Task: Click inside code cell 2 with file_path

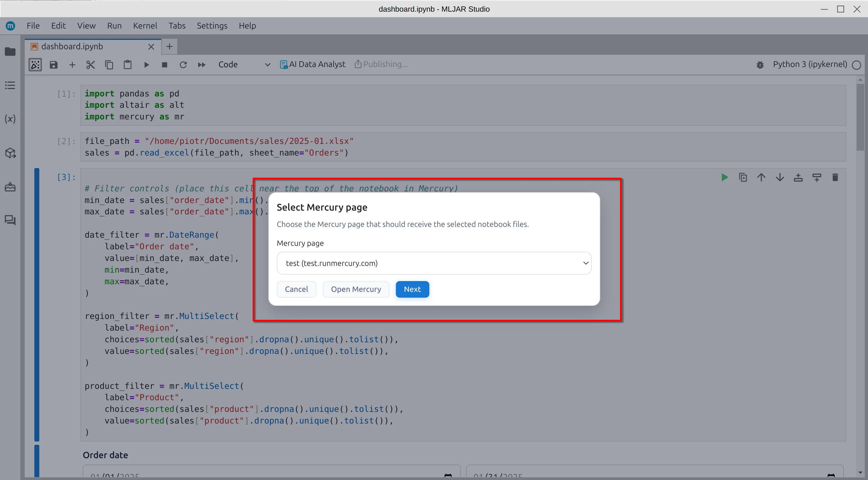Action: point(463,147)
